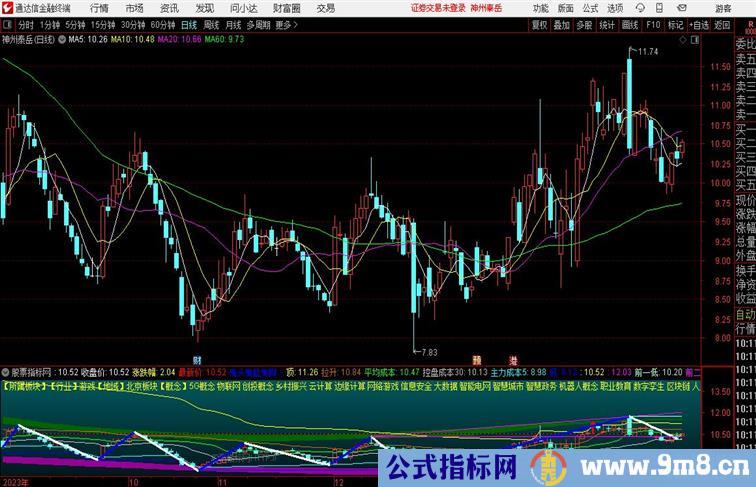Switch to the 周线 weekly tab
Screen dimensions: 756x487
[211, 25]
